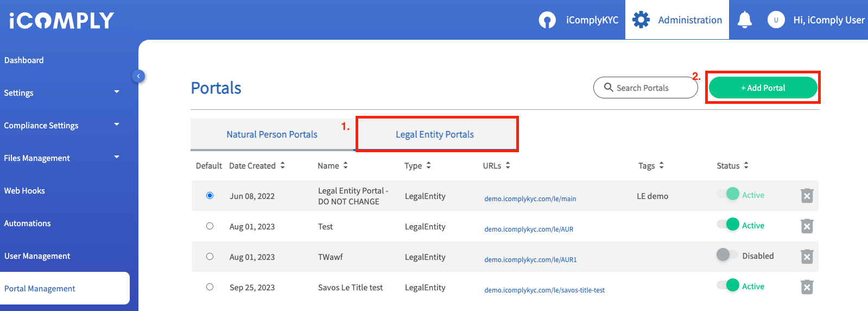868x311 pixels.
Task: Click the iComplyKYC header label
Action: pyautogui.click(x=592, y=20)
